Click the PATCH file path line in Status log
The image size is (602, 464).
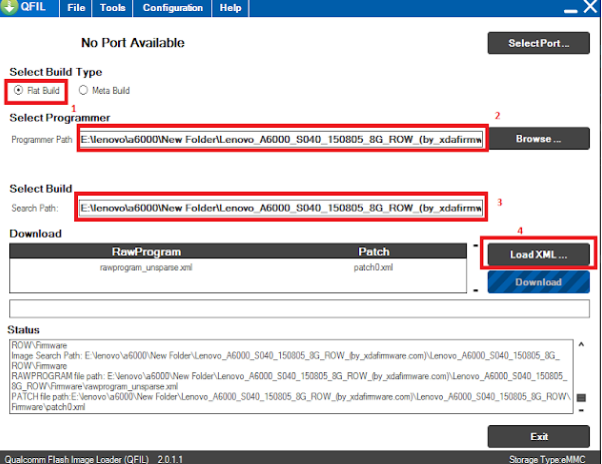(291, 401)
